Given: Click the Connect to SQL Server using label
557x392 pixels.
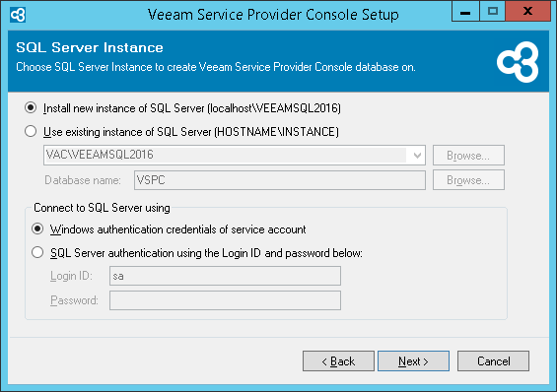Looking at the screenshot, I should coord(102,208).
